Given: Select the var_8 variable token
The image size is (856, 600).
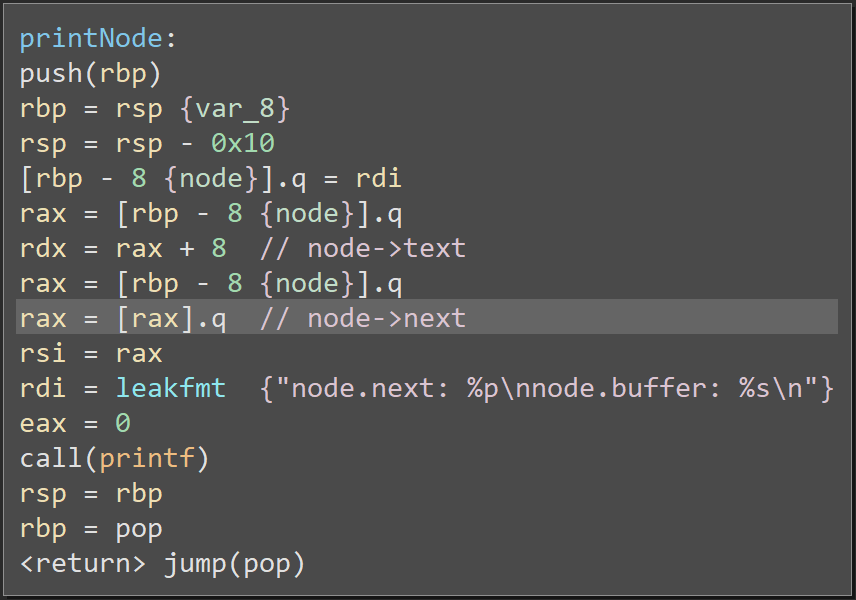Looking at the screenshot, I should coord(235,109).
